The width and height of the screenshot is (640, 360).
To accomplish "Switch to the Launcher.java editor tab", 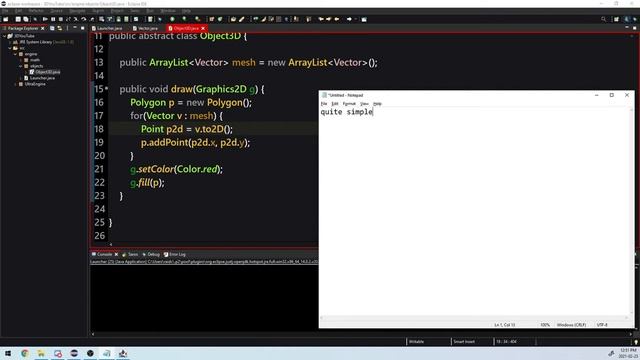I will (x=107, y=28).
